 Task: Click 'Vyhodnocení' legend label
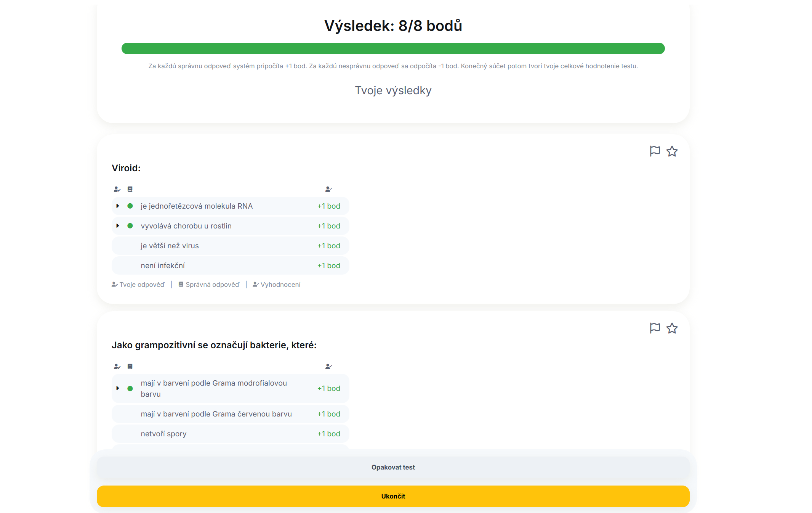coord(280,285)
